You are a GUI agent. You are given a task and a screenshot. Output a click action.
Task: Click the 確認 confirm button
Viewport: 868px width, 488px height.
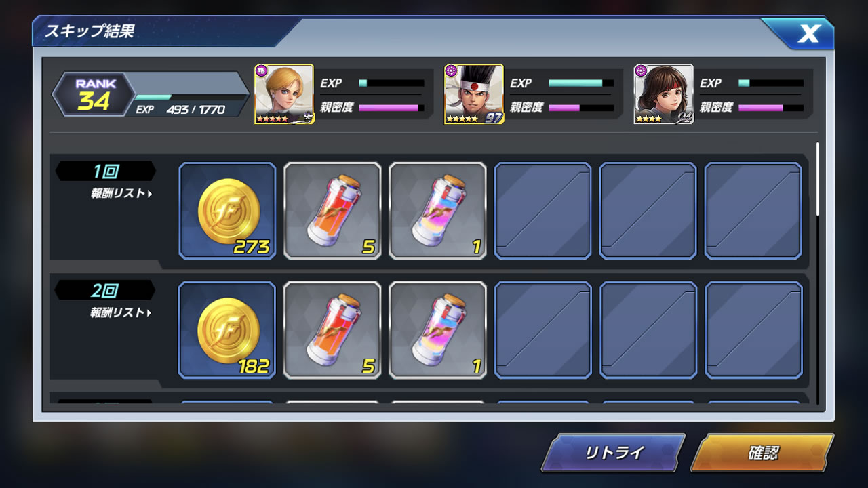(x=762, y=453)
